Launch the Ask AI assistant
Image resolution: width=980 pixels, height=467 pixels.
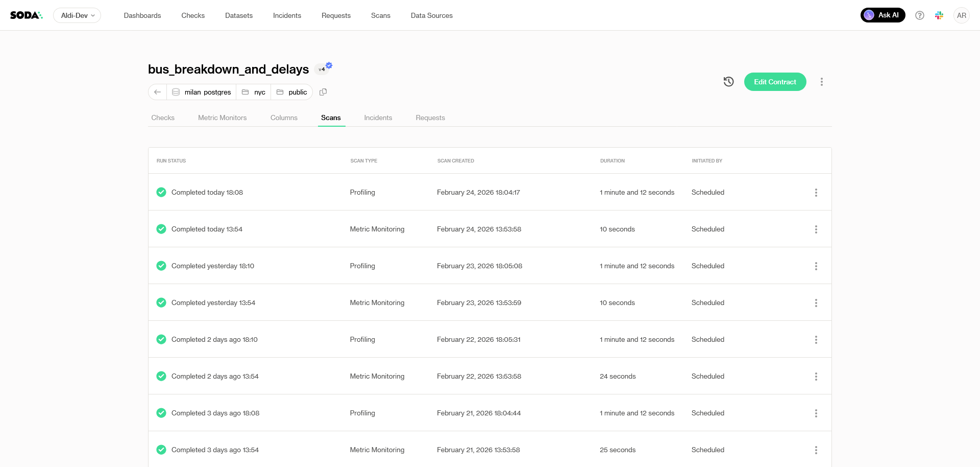tap(883, 15)
